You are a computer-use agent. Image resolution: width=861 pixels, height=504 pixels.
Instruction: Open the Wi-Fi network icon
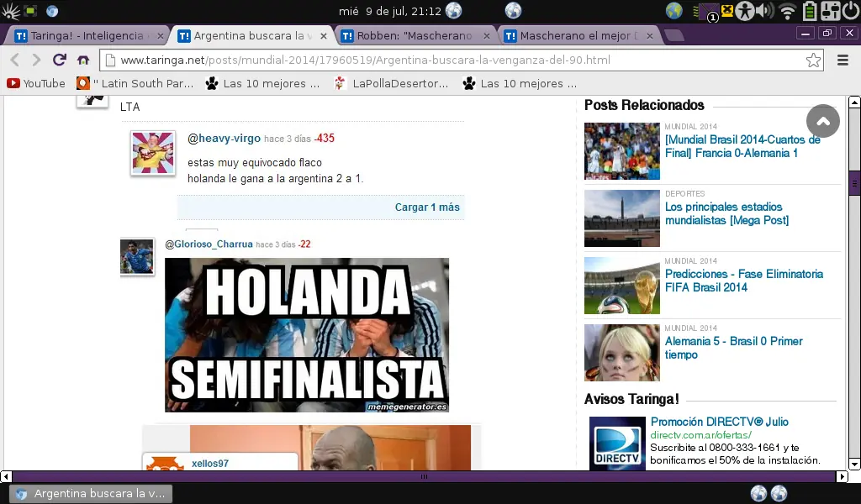(788, 11)
